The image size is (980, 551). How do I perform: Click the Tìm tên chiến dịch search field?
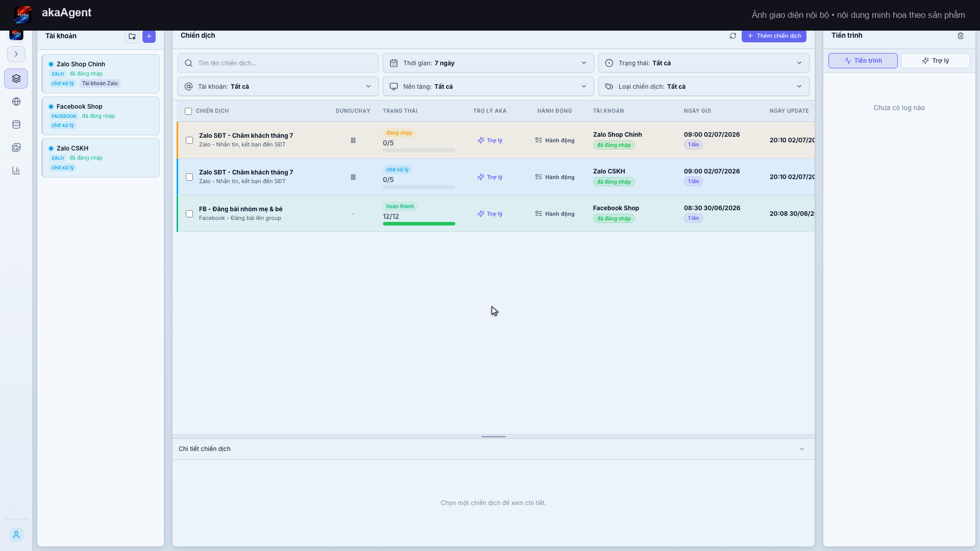tap(278, 63)
